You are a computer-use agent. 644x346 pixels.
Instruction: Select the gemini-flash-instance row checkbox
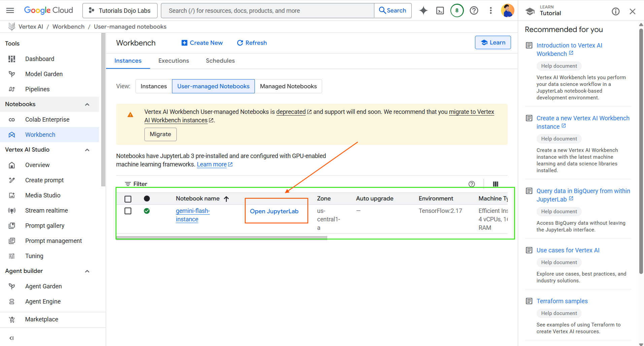click(128, 211)
